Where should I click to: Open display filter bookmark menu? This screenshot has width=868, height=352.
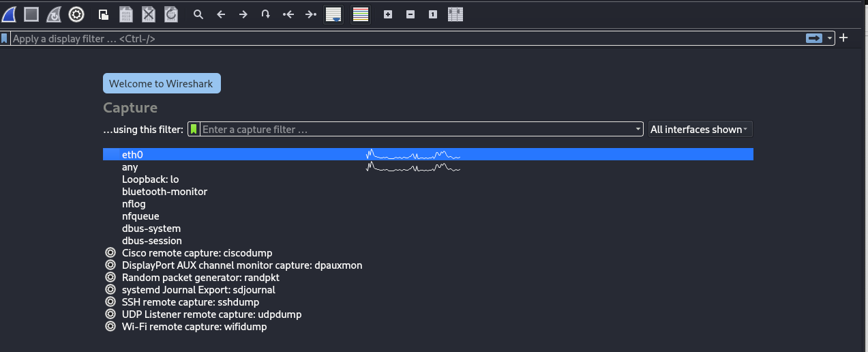click(x=5, y=38)
